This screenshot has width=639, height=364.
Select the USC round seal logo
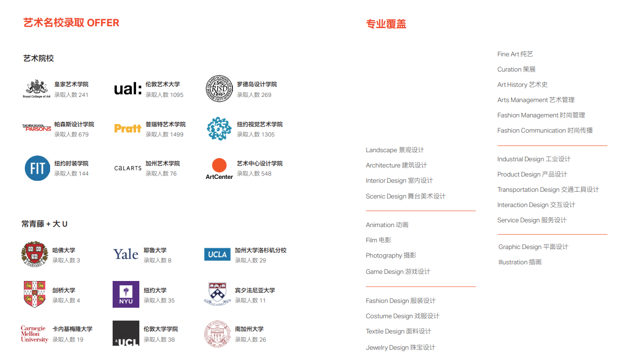click(x=218, y=334)
